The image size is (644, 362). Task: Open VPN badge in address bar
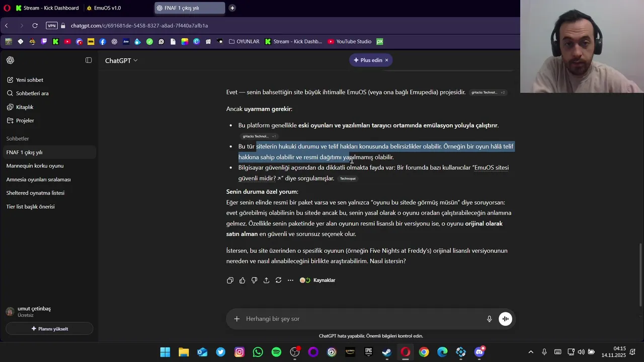51,26
